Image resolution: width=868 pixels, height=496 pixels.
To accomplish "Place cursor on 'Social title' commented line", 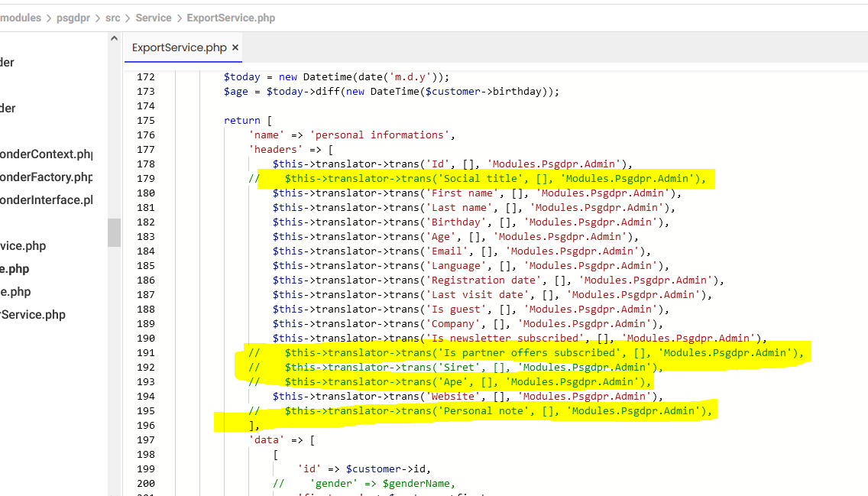I will (478, 178).
